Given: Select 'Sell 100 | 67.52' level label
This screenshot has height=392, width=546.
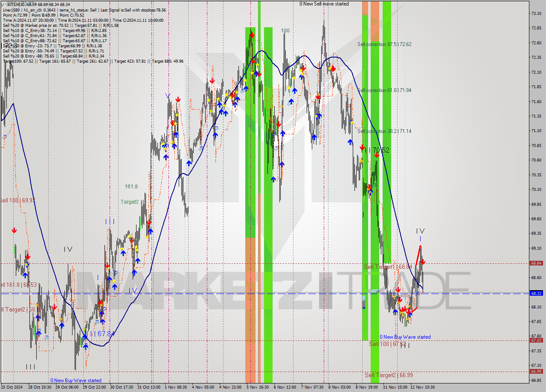Looking at the screenshot, I should coord(387,344).
